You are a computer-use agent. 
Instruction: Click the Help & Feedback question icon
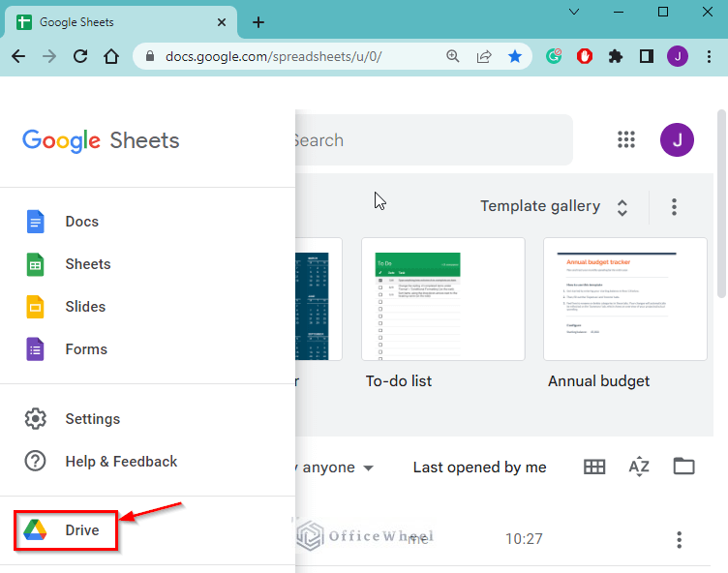click(36, 462)
